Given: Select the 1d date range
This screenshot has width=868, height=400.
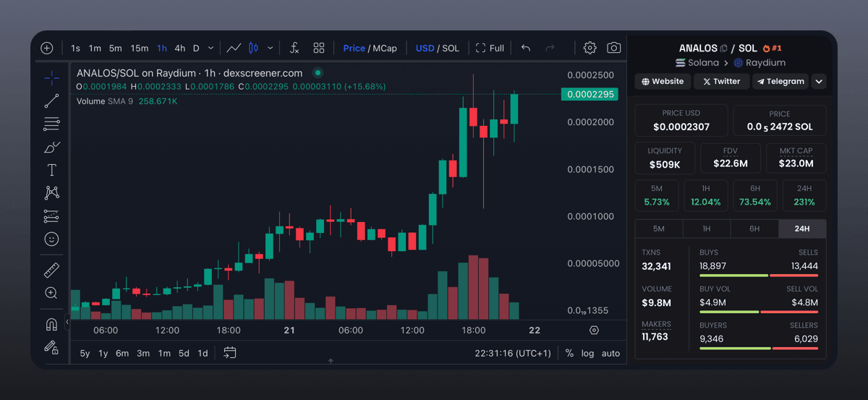Looking at the screenshot, I should click(203, 354).
